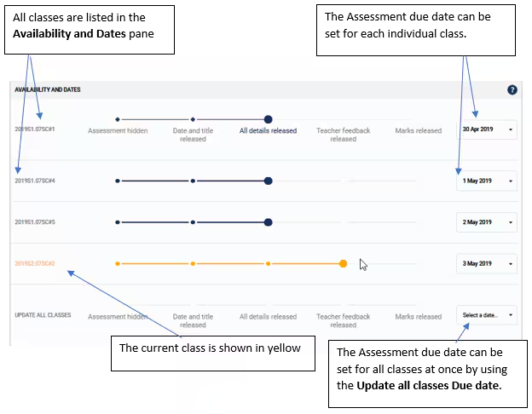Select the orange current class 2019S2.07SC#2

(35, 263)
